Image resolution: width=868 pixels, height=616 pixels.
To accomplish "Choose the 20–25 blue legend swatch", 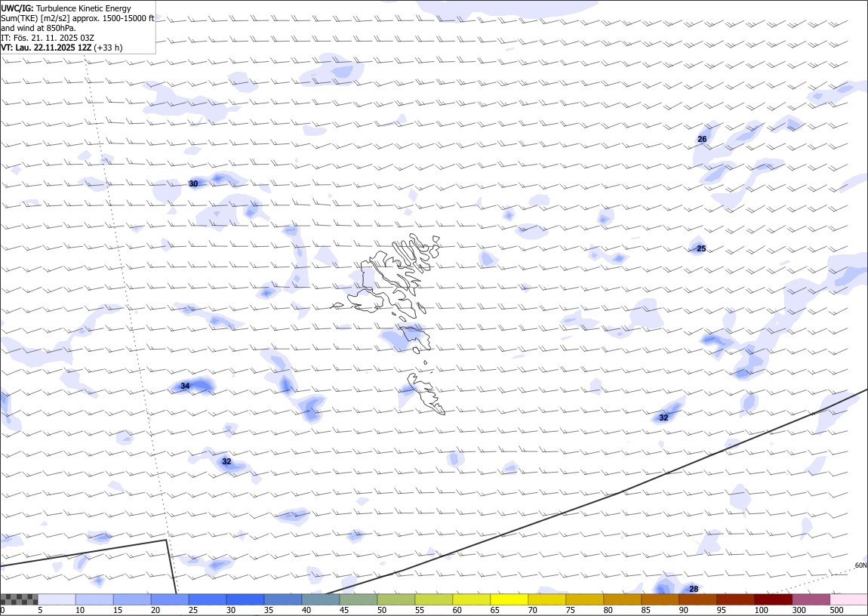I will pos(170,599).
